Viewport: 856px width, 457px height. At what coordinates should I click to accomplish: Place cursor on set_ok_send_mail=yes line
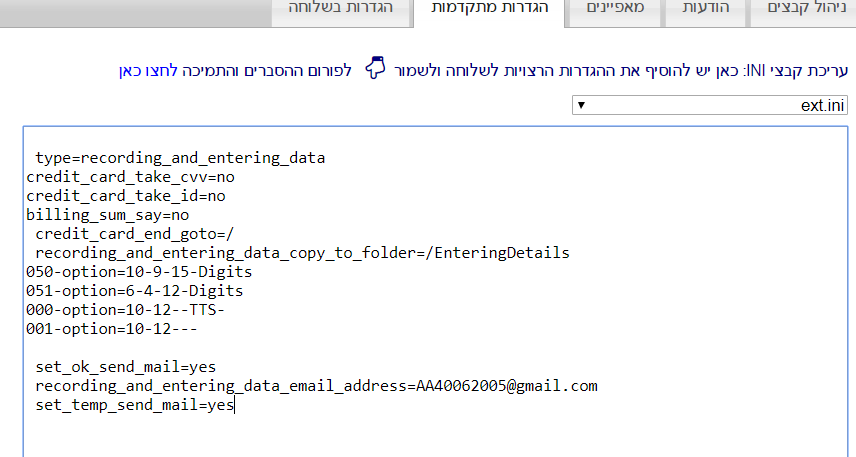(126, 367)
